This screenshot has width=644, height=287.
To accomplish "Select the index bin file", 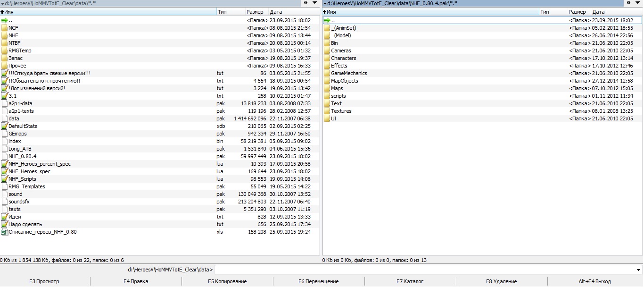I will tap(160, 141).
